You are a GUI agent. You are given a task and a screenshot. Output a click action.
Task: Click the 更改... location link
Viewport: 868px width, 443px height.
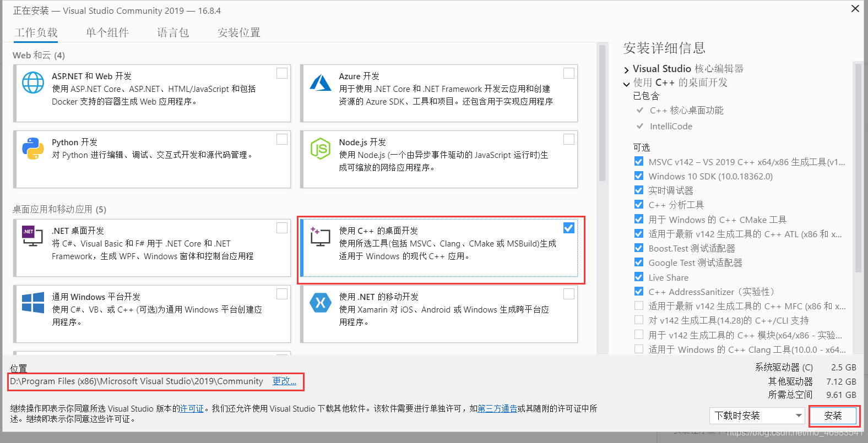(x=284, y=381)
